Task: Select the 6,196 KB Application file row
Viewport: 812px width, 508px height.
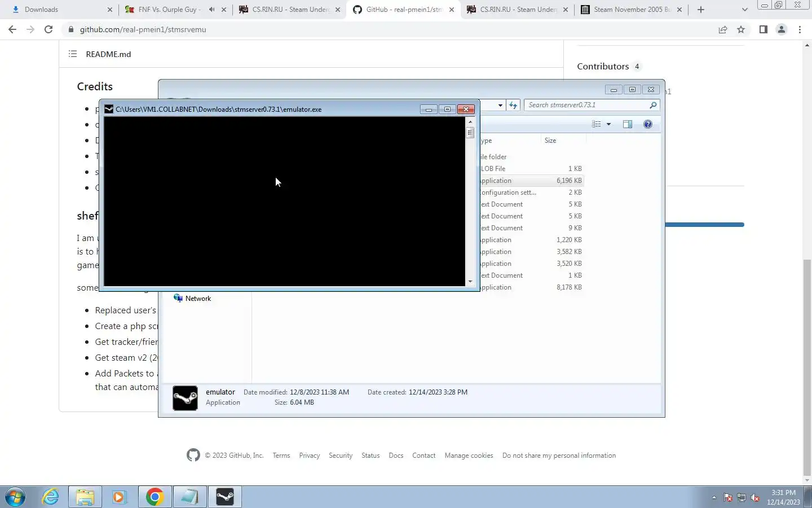Action: (x=531, y=181)
